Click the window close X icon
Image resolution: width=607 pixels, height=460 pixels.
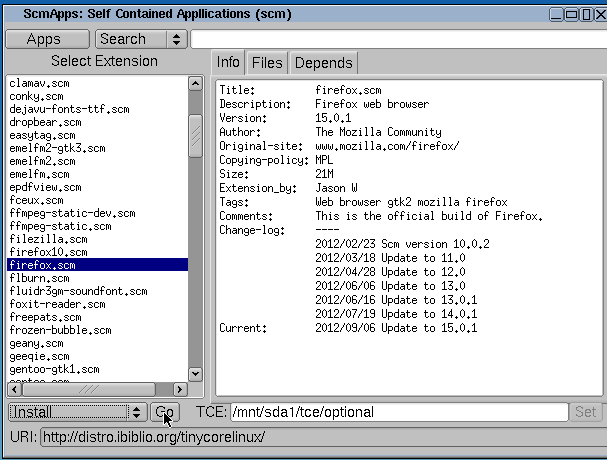point(601,15)
